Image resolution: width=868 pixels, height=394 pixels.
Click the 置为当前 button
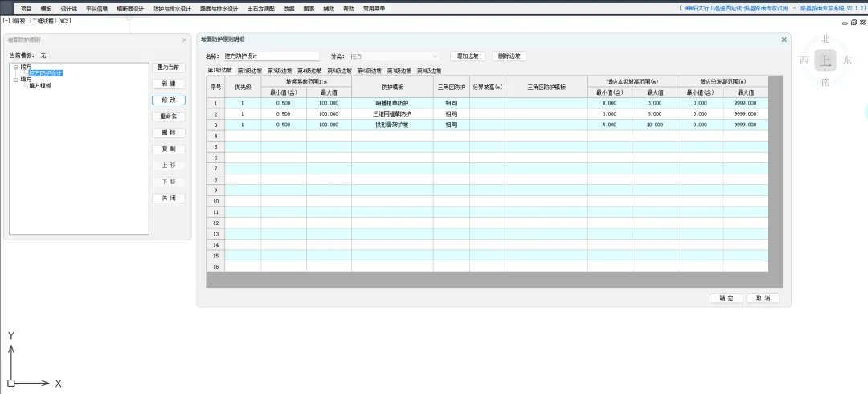point(169,68)
